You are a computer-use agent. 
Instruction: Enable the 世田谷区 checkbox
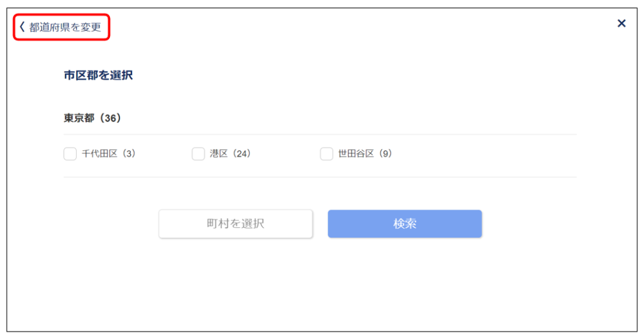point(326,154)
